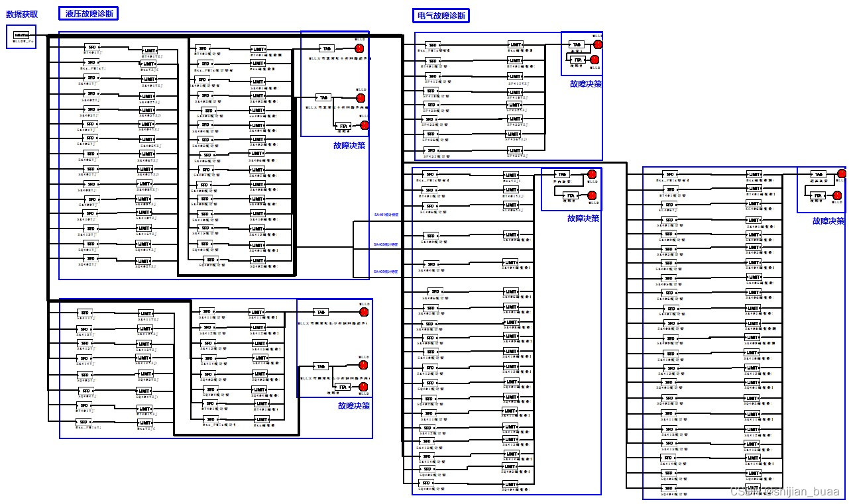This screenshot has height=504, width=849.
Task: Click the TAB block inside electrical 故障决策 panel
Action: point(576,44)
